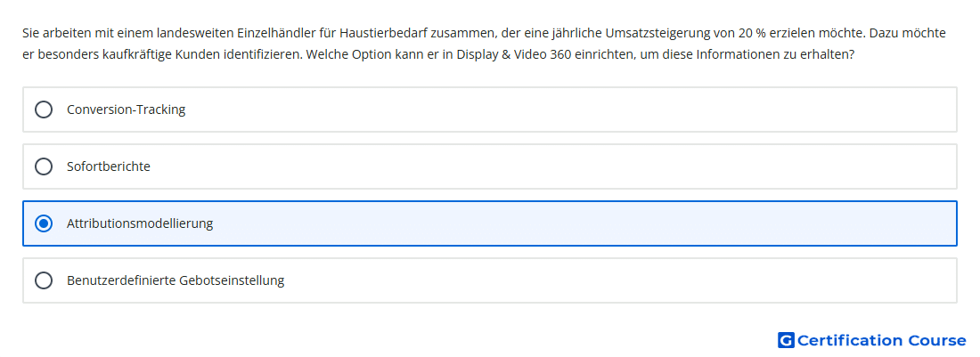Click the Attributionsmodellierung answer label text
This screenshot has width=980, height=357.
click(140, 223)
